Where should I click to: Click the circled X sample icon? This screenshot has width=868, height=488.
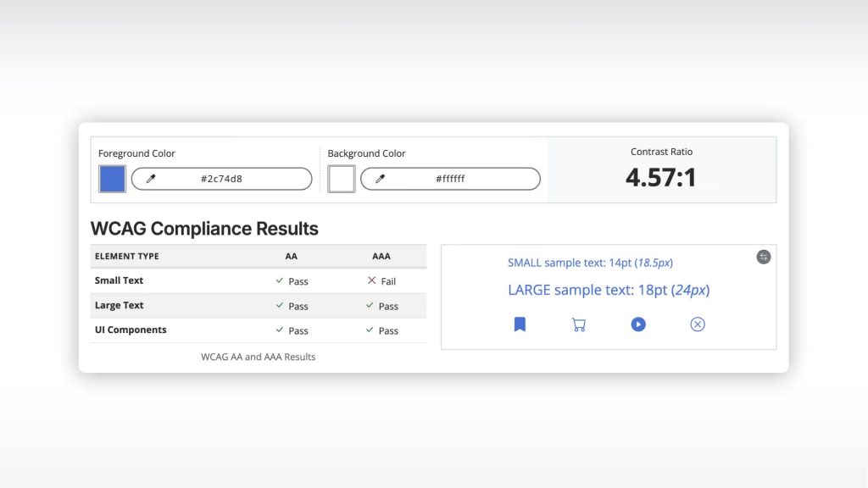(698, 324)
